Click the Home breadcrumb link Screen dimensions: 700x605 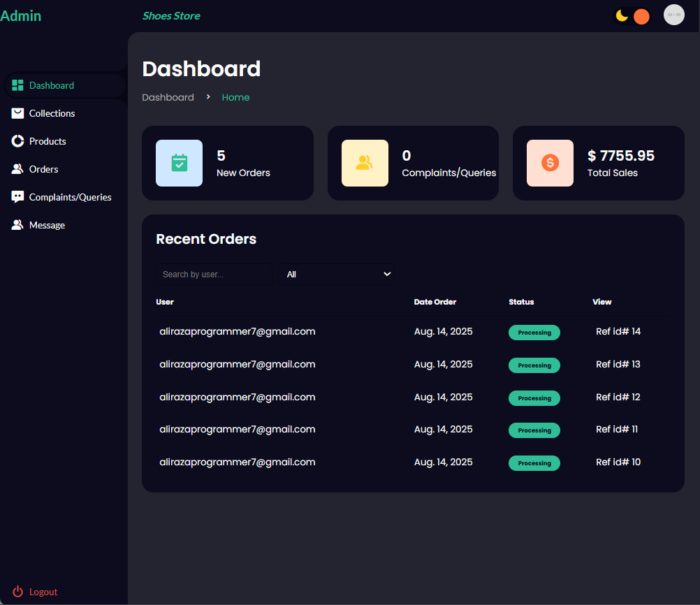coord(235,97)
